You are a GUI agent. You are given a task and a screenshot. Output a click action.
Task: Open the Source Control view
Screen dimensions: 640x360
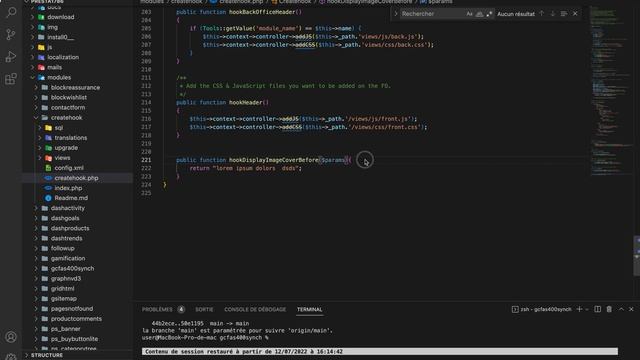11,34
